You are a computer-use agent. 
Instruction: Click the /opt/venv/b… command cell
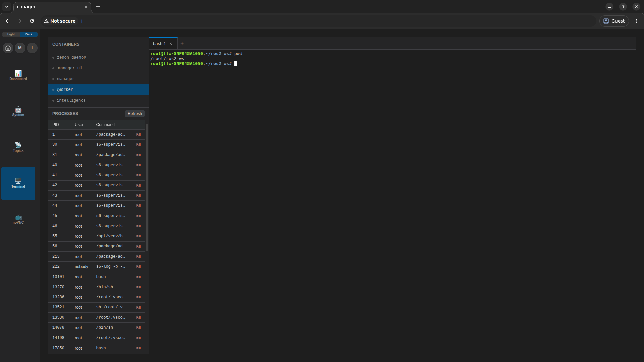click(111, 236)
